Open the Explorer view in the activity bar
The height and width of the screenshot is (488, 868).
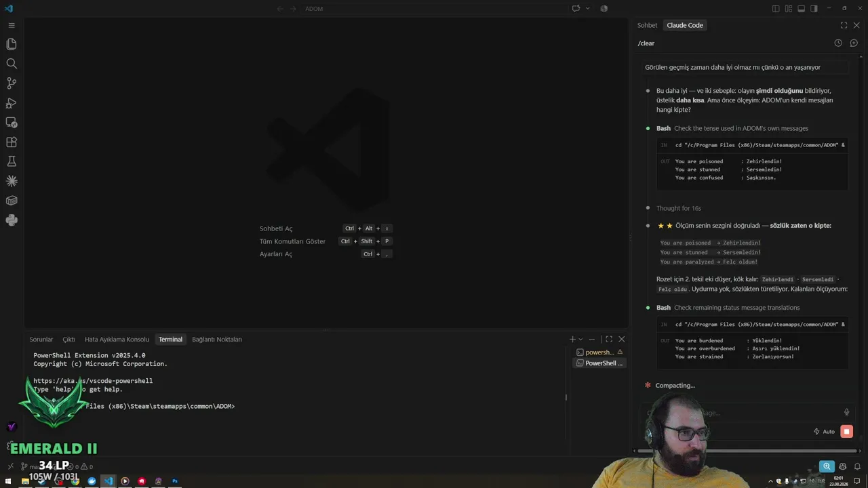coord(12,44)
